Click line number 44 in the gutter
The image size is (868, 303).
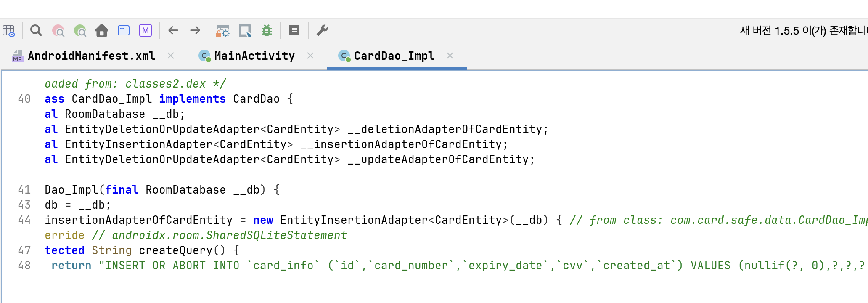24,220
